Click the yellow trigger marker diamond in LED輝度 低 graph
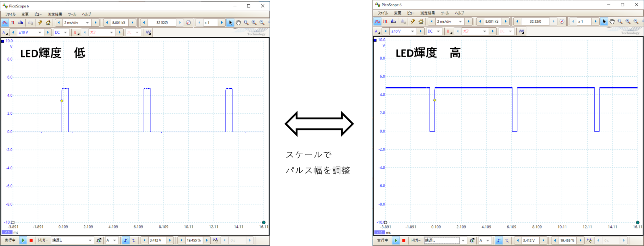 point(62,101)
